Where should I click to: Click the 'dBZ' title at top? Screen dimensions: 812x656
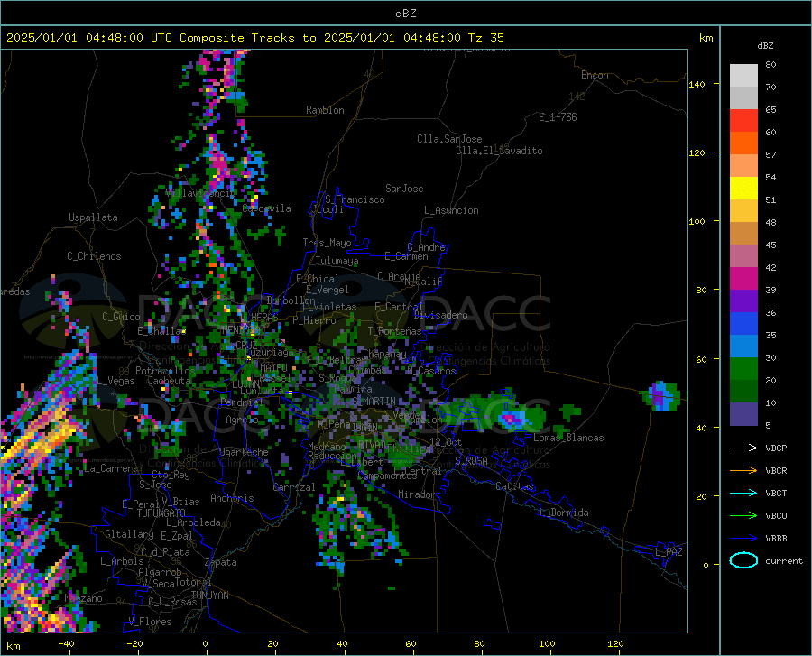point(405,13)
